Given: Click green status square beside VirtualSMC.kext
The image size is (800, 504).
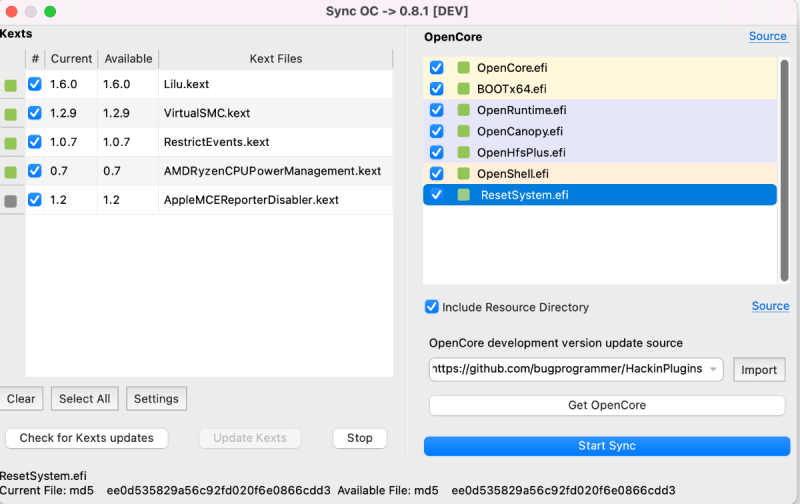Looking at the screenshot, I should pos(11,114).
